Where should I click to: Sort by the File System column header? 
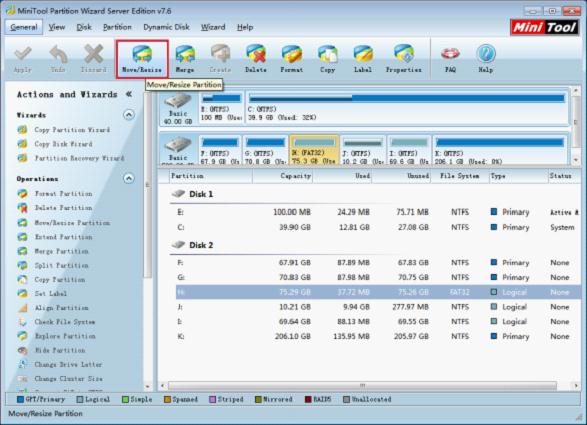pos(460,176)
